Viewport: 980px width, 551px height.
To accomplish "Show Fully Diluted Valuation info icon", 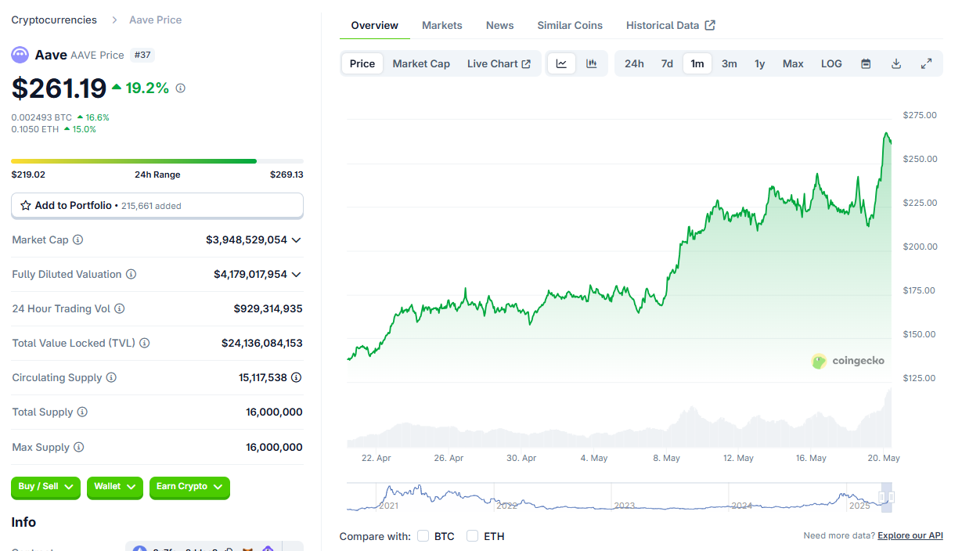I will pos(132,275).
